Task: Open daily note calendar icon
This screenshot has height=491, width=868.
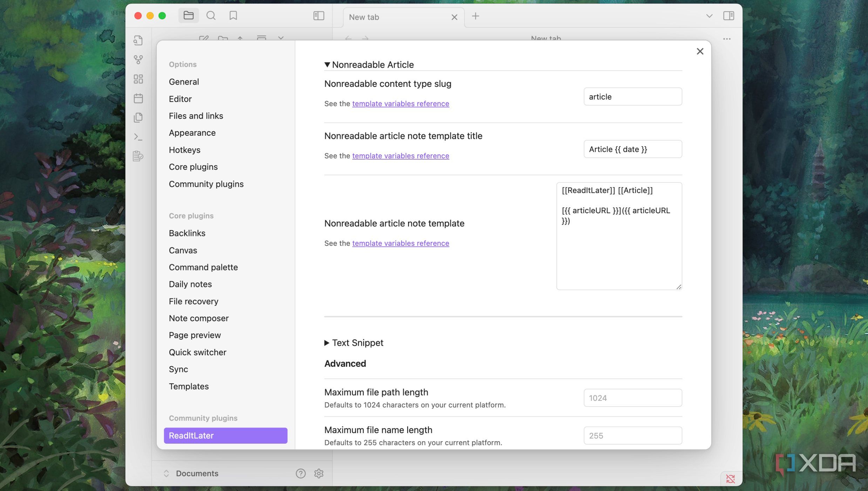Action: [138, 98]
